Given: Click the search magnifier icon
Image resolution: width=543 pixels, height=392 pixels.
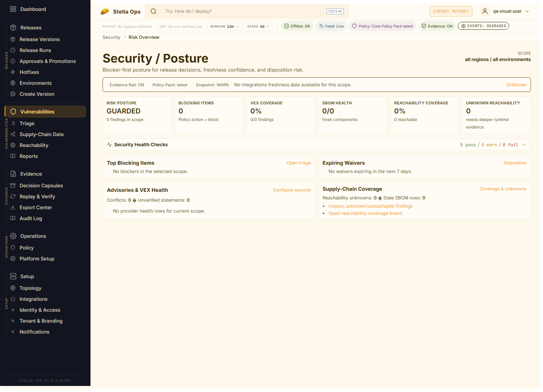Looking at the screenshot, I should pyautogui.click(x=153, y=11).
